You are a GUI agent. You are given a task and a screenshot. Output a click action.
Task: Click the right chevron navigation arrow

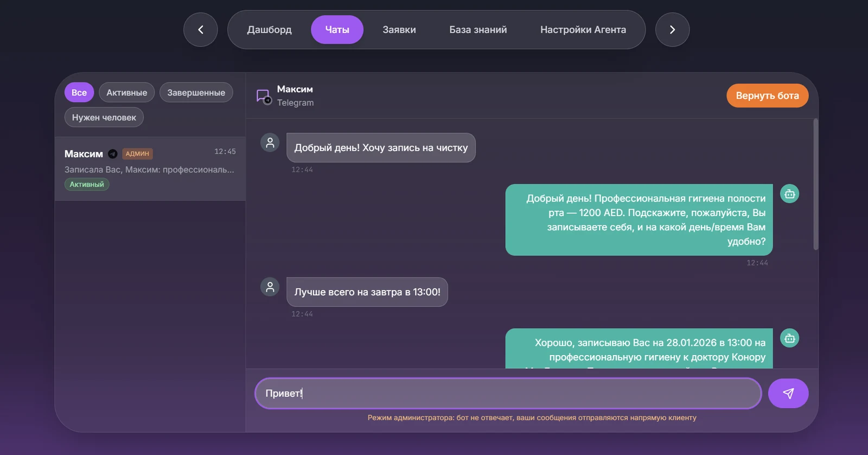click(x=673, y=30)
